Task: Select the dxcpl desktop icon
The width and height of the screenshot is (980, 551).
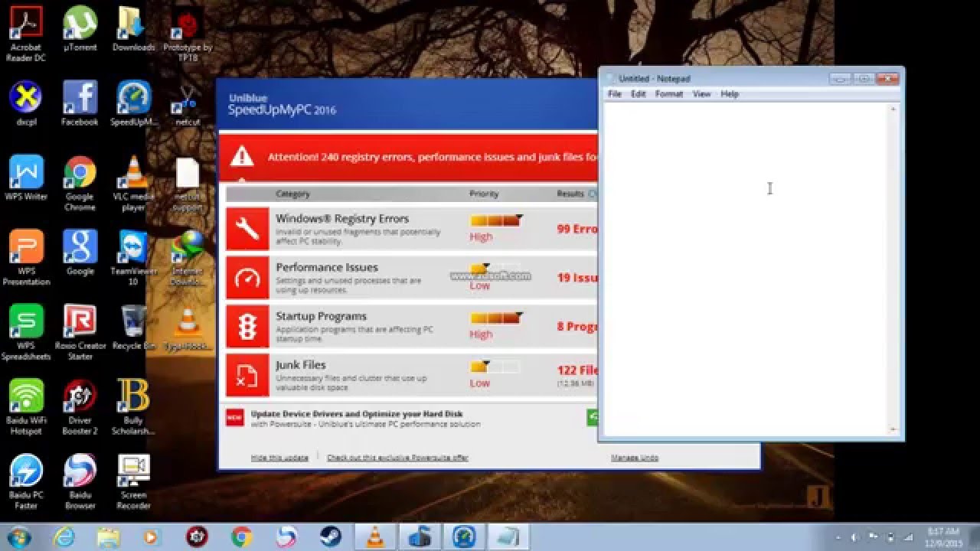Action: pos(26,104)
